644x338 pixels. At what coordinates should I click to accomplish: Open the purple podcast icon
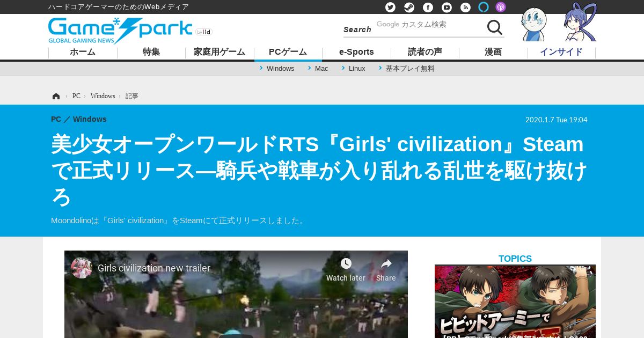tap(501, 7)
